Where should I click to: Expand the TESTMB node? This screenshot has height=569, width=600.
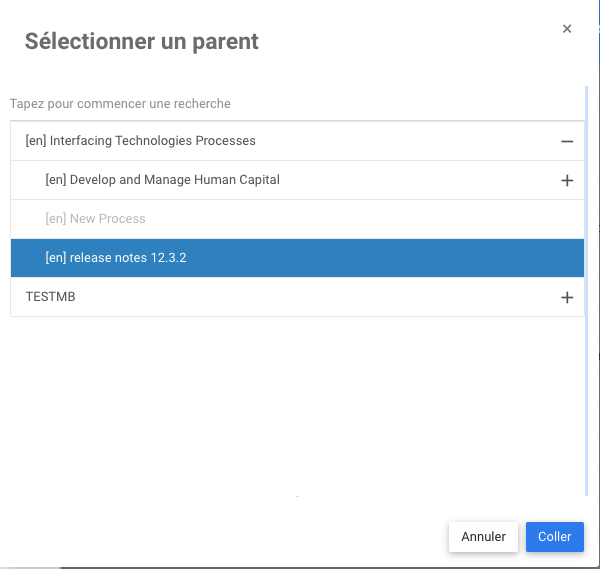click(567, 298)
